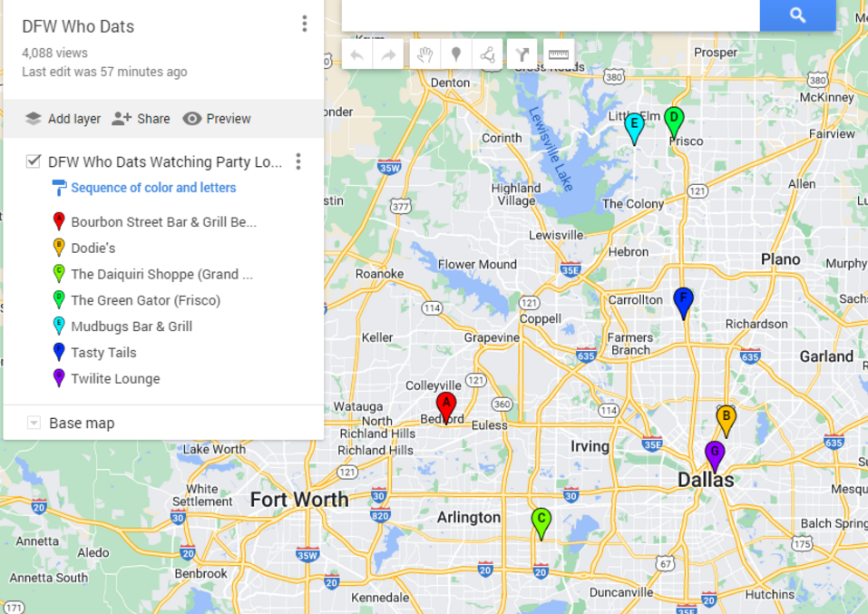This screenshot has height=614, width=868.
Task: Click the Denton label on the map
Action: pos(450,83)
